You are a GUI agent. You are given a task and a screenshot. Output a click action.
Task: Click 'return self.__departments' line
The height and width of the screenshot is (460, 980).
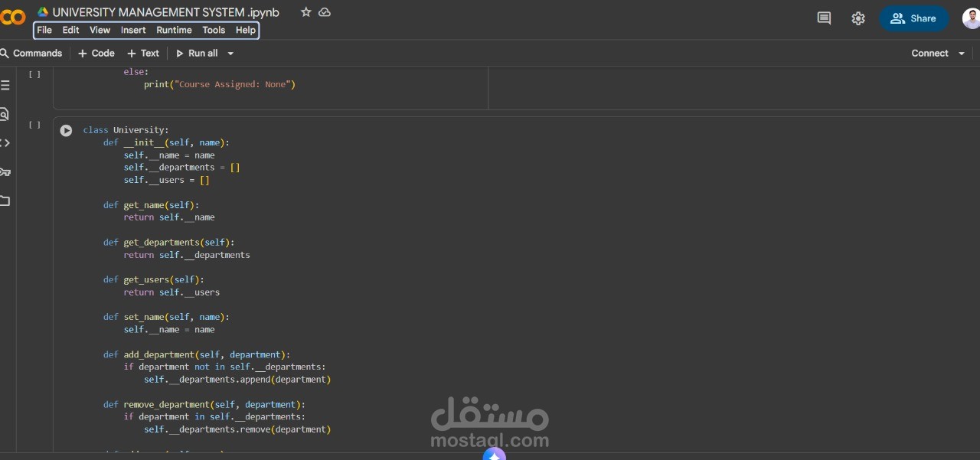pos(187,255)
